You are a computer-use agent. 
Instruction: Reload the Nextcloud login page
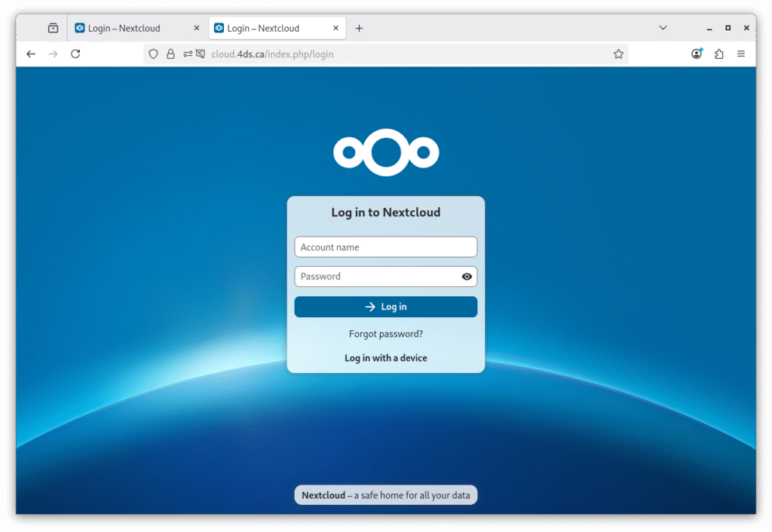75,54
